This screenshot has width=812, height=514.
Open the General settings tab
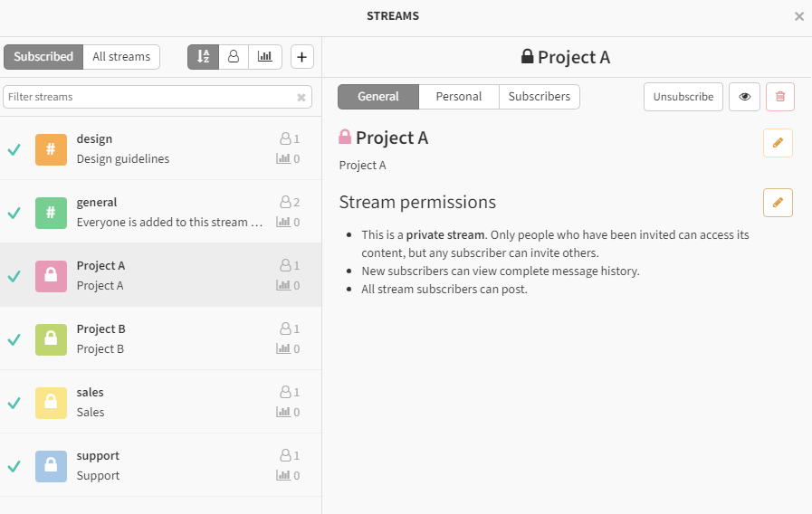pos(378,97)
